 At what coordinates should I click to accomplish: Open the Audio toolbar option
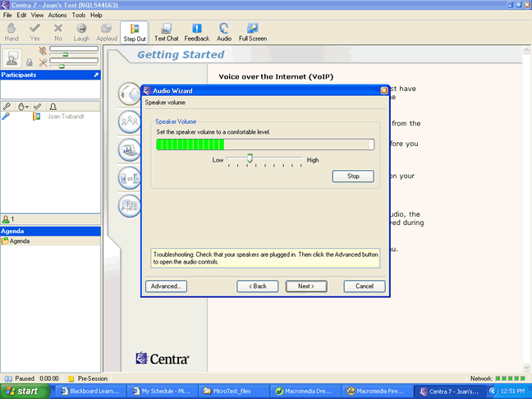point(224,32)
